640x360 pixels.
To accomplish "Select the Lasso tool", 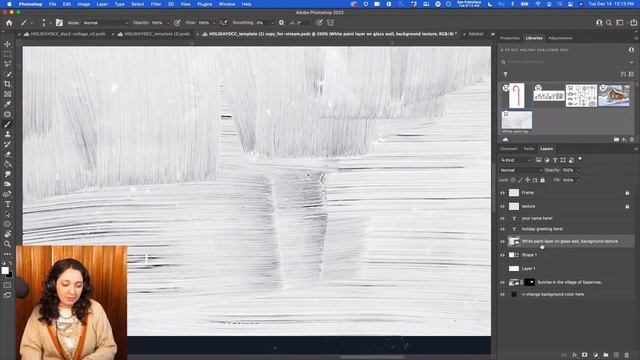I will point(7,64).
